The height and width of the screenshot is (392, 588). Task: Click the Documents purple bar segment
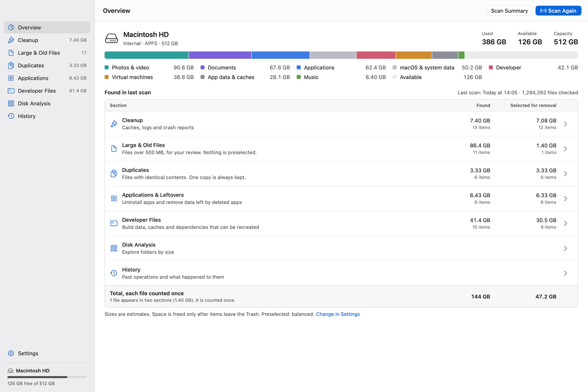[x=220, y=55]
